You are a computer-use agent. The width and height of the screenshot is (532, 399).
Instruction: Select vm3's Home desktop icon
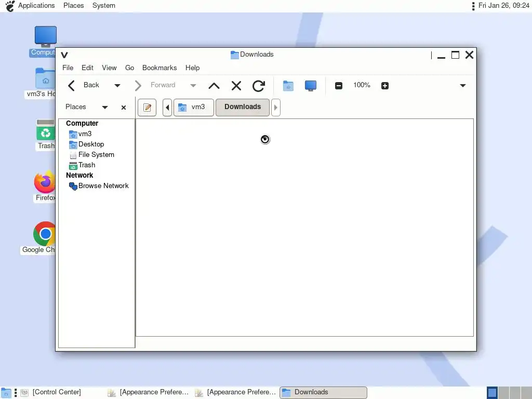42,83
